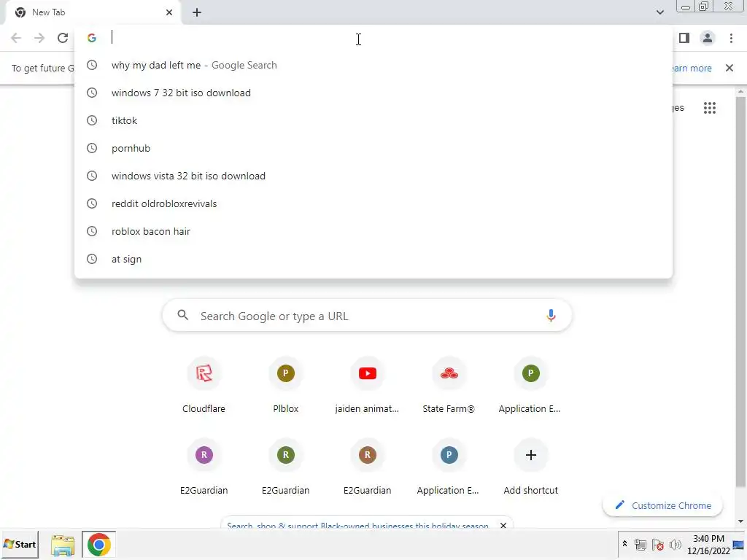The height and width of the screenshot is (560, 747).
Task: Click the volume speaker tray icon
Action: (675, 544)
